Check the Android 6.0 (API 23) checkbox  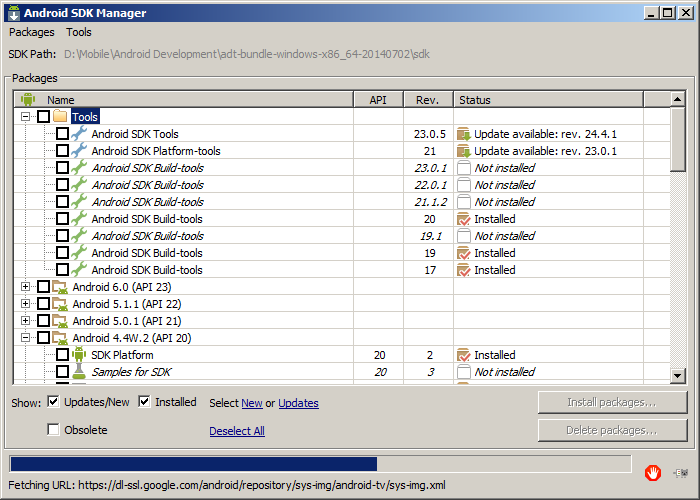point(43,287)
